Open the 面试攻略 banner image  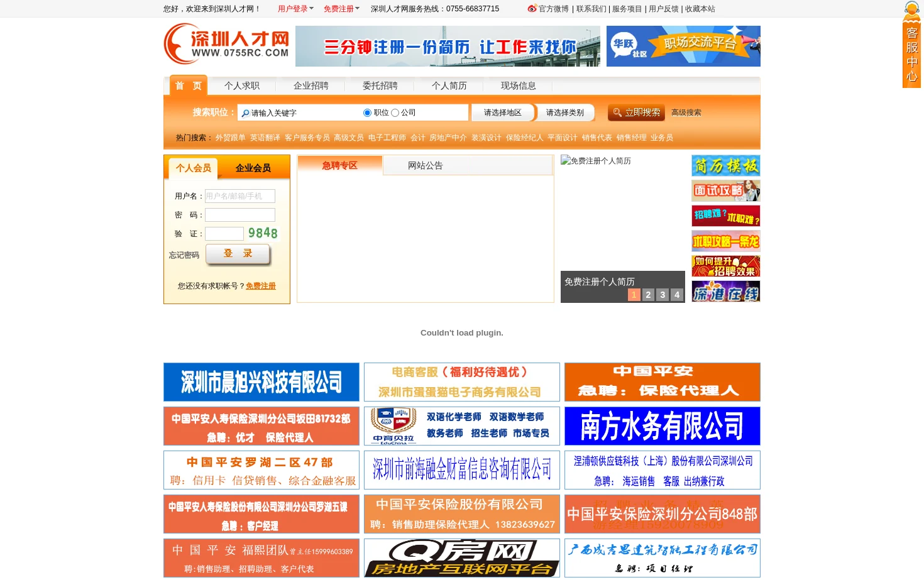[x=726, y=190]
